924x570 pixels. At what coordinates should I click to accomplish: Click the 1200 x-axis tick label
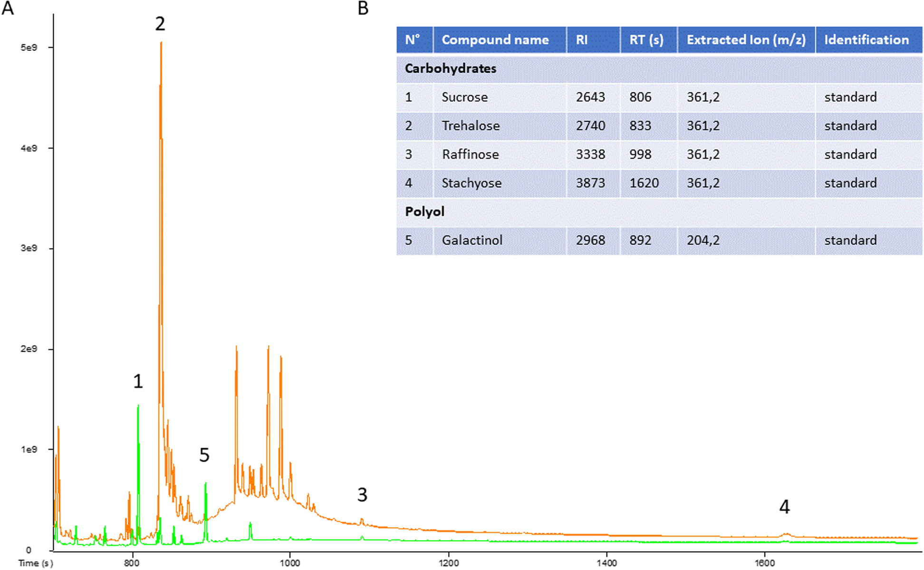coord(449,563)
